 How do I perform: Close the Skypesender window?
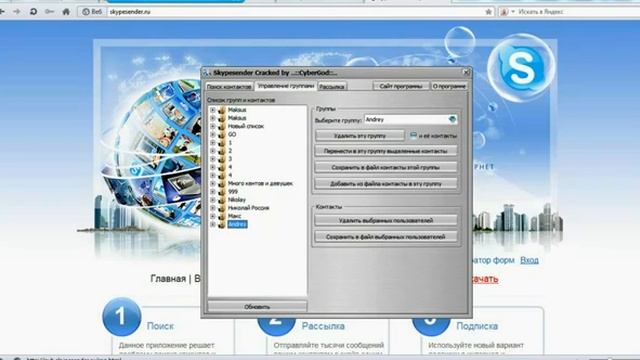click(466, 73)
